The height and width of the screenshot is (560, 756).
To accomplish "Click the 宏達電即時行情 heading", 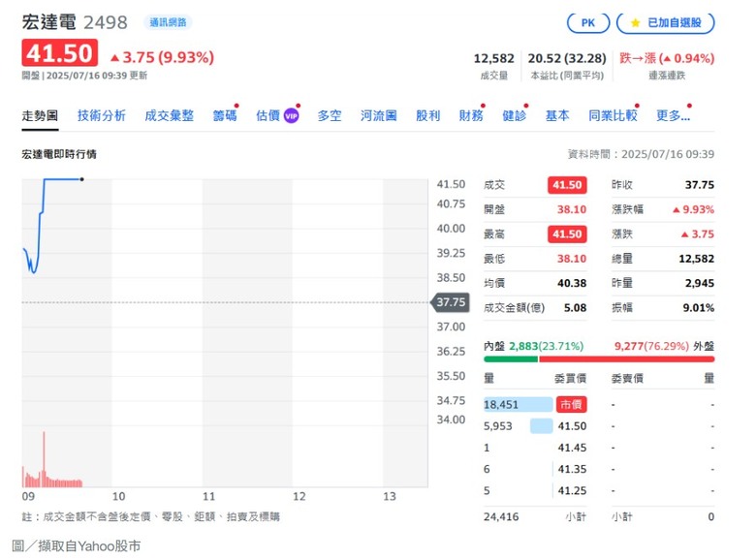I will tap(59, 154).
